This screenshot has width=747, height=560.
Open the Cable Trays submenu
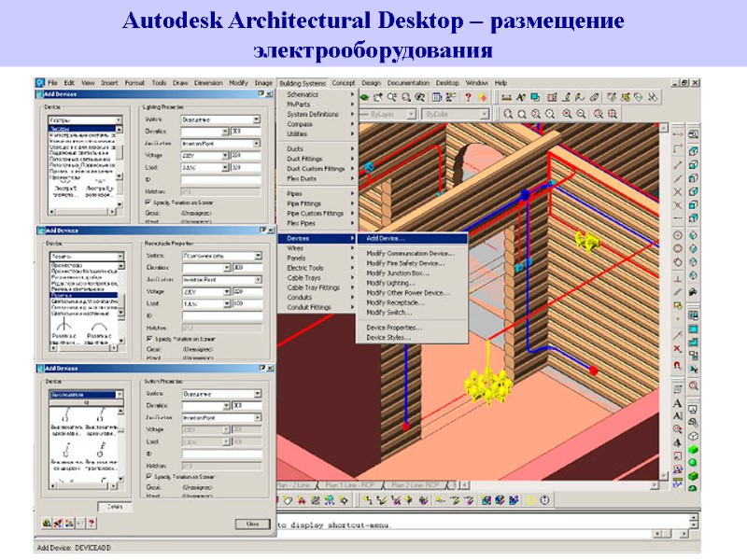coord(317,277)
